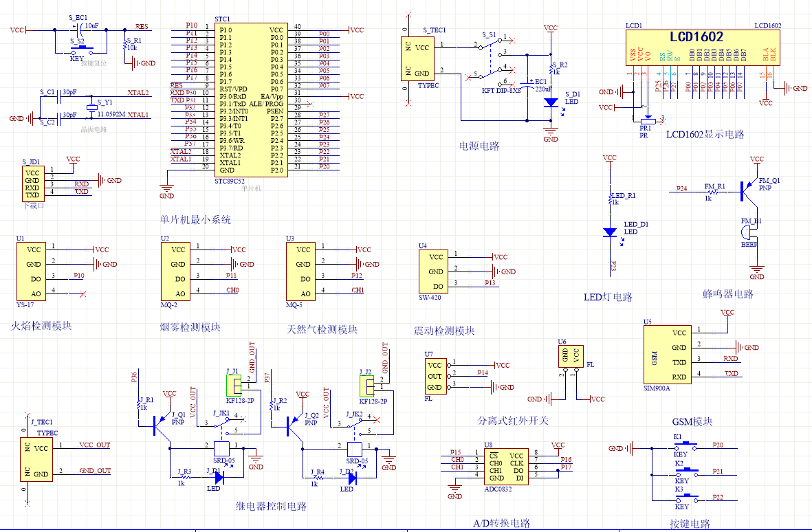Click the J_R1 1k resistor
The width and height of the screenshot is (812, 532).
pos(138,404)
